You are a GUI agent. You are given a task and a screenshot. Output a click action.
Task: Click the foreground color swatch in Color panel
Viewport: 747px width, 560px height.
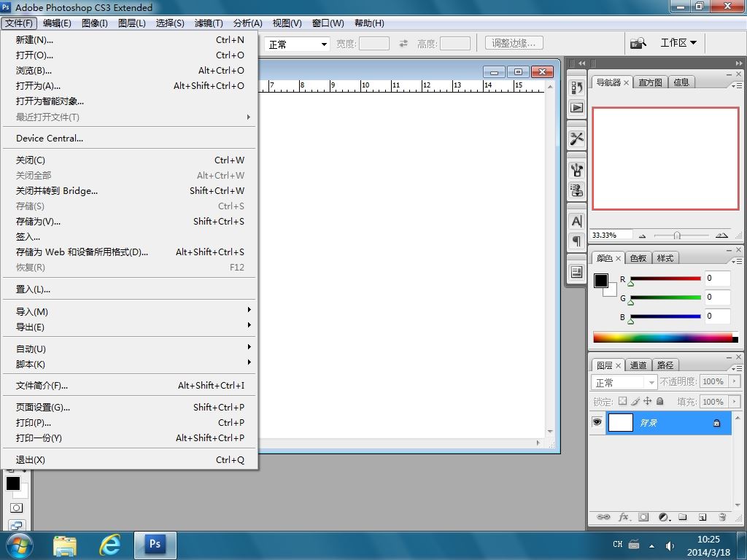(x=601, y=281)
